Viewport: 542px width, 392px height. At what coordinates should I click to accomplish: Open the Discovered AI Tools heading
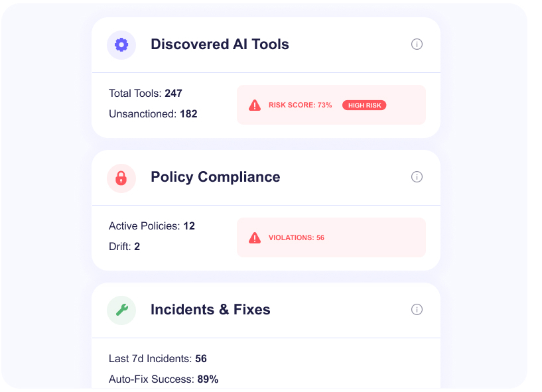[x=220, y=44]
